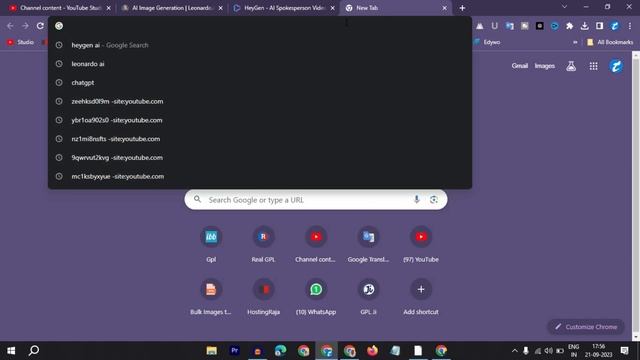Open the HostingRaja shortcut tile

coord(263,296)
